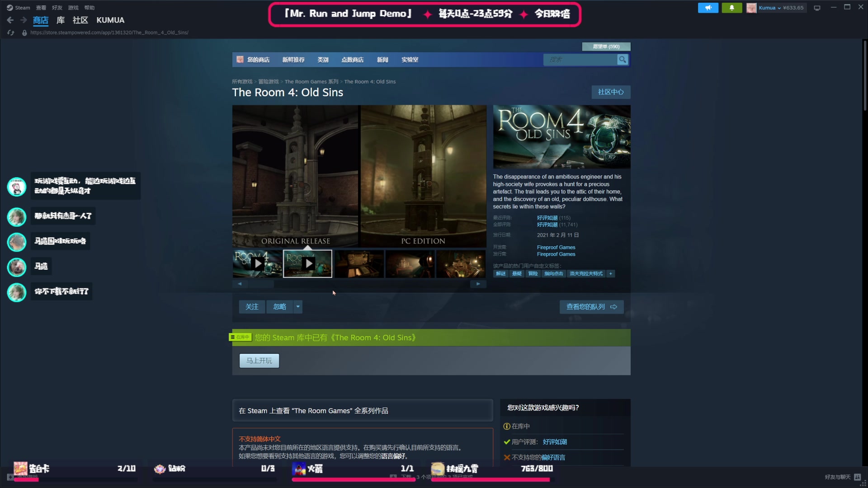Click the 马上开玩 play now button
The image size is (868, 488).
(259, 361)
